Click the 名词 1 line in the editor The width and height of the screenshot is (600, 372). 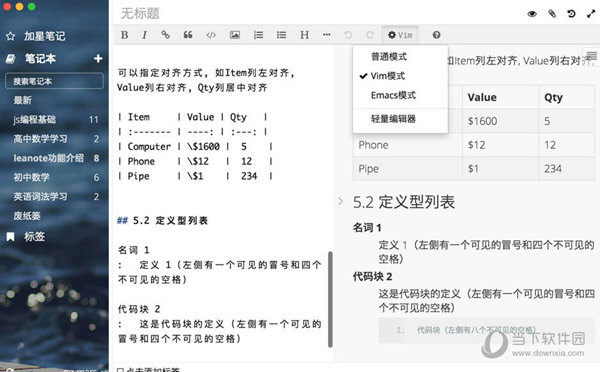pos(134,250)
